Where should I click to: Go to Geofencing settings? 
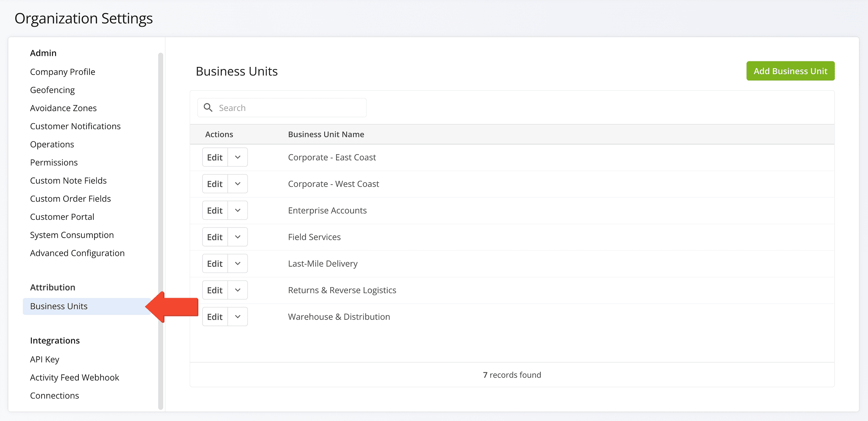(x=53, y=90)
